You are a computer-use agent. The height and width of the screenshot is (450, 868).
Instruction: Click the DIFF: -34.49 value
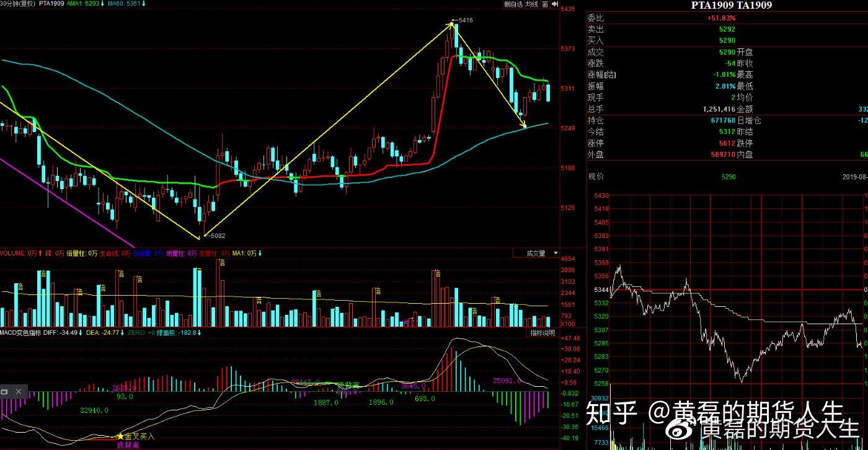pyautogui.click(x=60, y=333)
